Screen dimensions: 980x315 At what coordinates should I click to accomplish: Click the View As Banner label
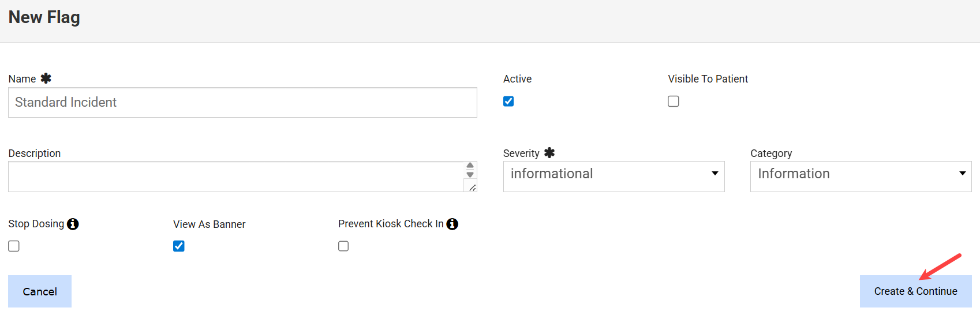(210, 224)
